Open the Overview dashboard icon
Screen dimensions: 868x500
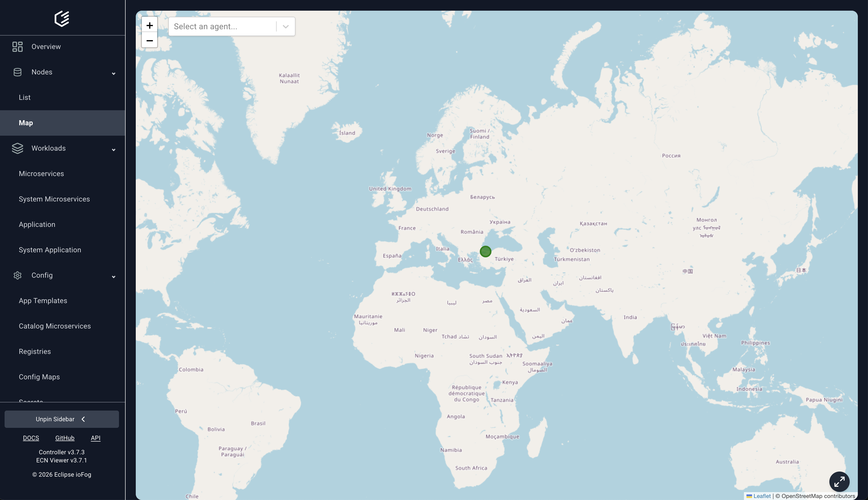click(x=18, y=46)
